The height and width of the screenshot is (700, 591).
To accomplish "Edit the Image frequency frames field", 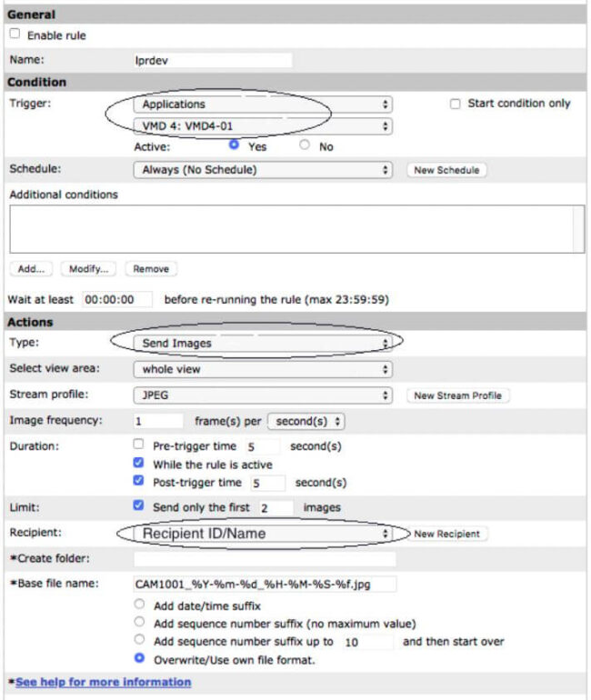I will (158, 421).
